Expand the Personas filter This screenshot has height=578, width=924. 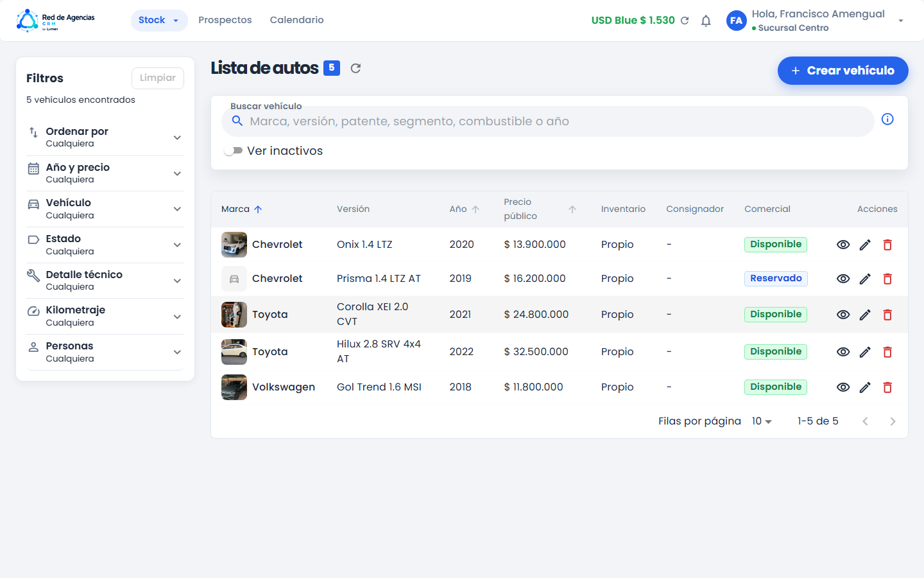tap(105, 352)
